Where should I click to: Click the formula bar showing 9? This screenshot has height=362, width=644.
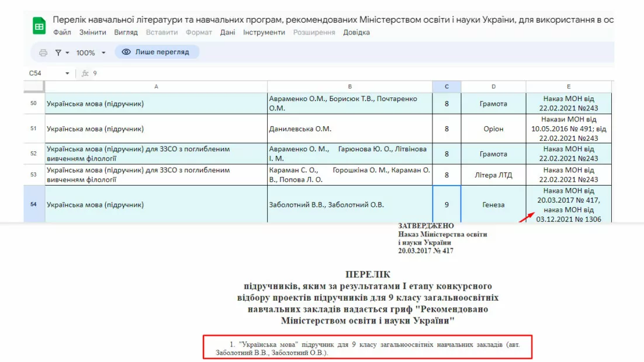coord(345,73)
